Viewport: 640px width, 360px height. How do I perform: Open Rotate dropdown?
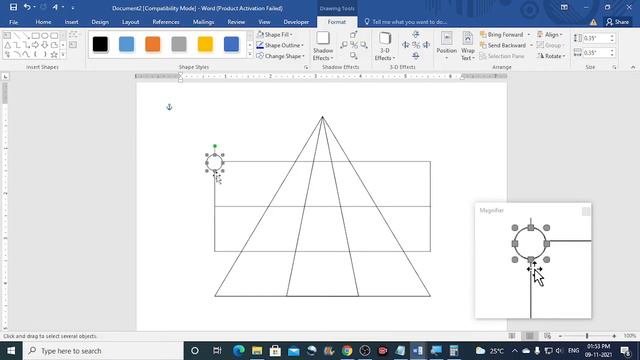(551, 56)
